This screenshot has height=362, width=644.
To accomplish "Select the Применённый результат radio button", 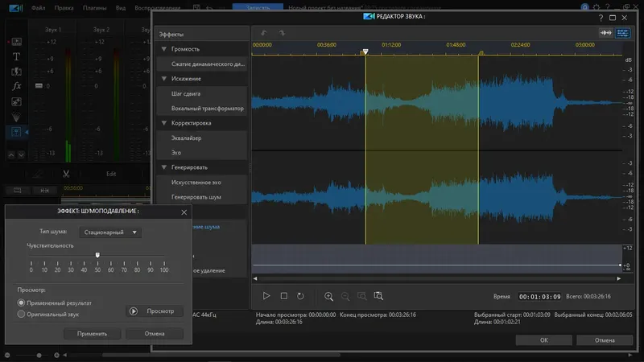I will pos(22,302).
